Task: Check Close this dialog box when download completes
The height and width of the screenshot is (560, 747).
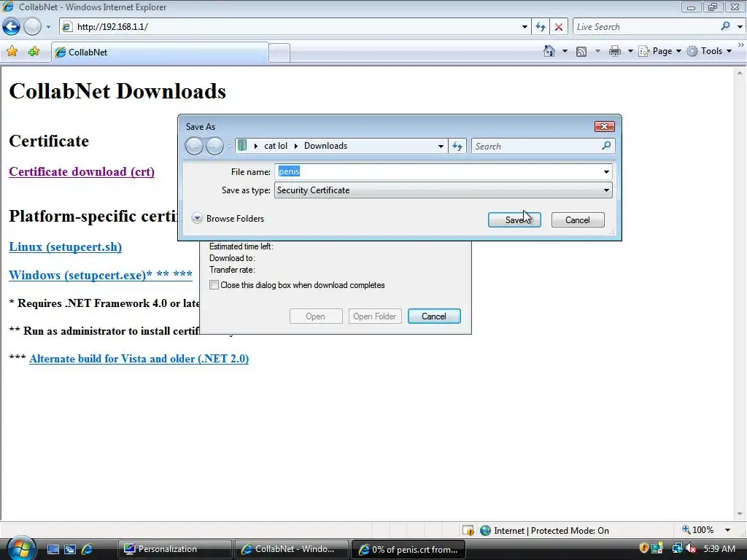Action: pos(214,285)
